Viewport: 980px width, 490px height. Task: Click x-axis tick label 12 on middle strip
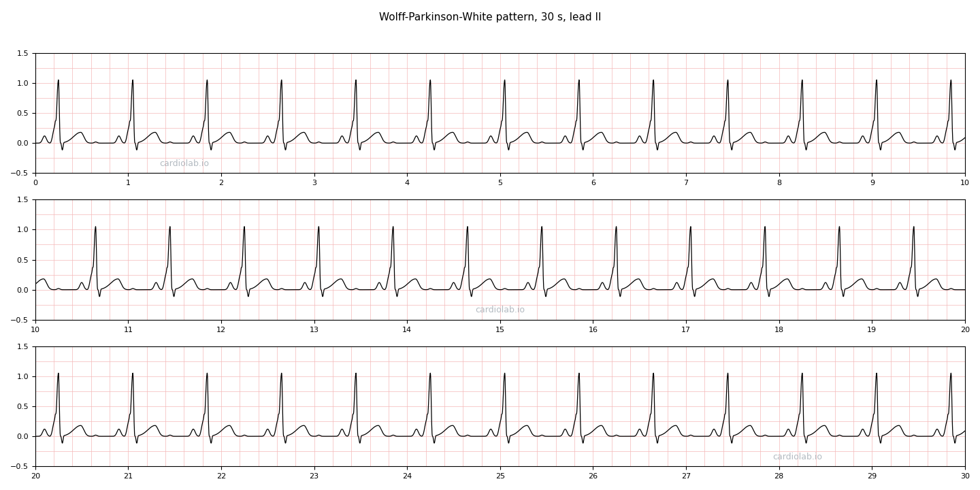pos(221,329)
